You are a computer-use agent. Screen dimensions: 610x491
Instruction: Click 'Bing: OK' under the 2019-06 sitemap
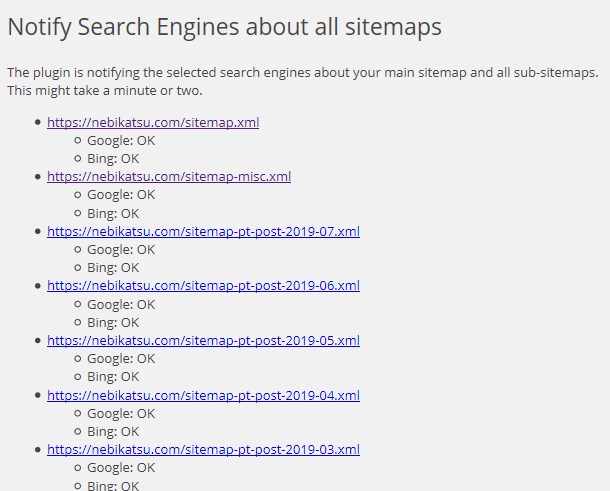tap(113, 323)
